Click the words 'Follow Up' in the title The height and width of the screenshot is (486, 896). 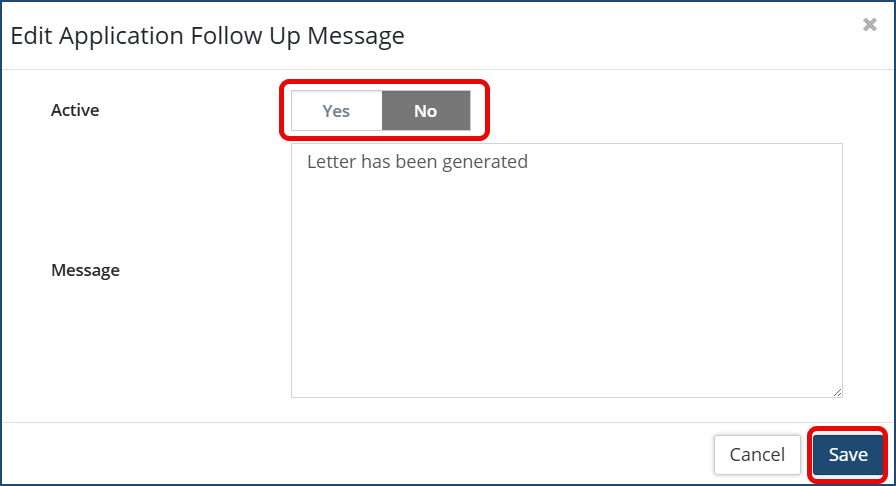click(244, 36)
